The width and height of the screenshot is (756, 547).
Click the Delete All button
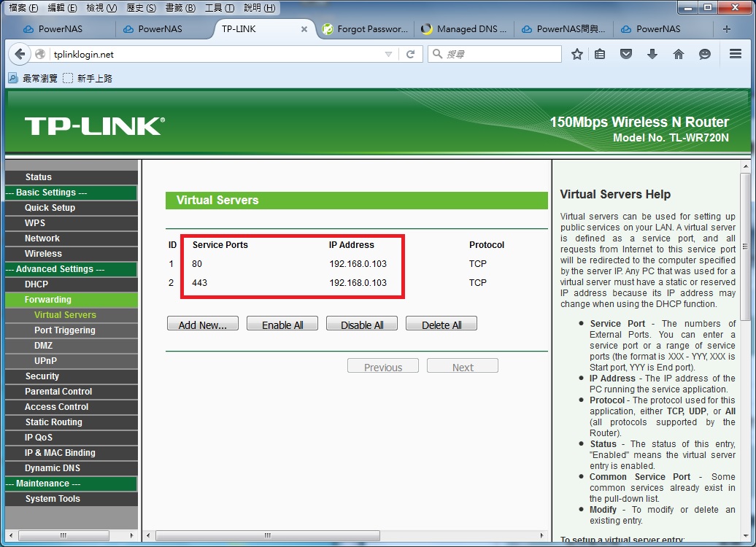441,325
